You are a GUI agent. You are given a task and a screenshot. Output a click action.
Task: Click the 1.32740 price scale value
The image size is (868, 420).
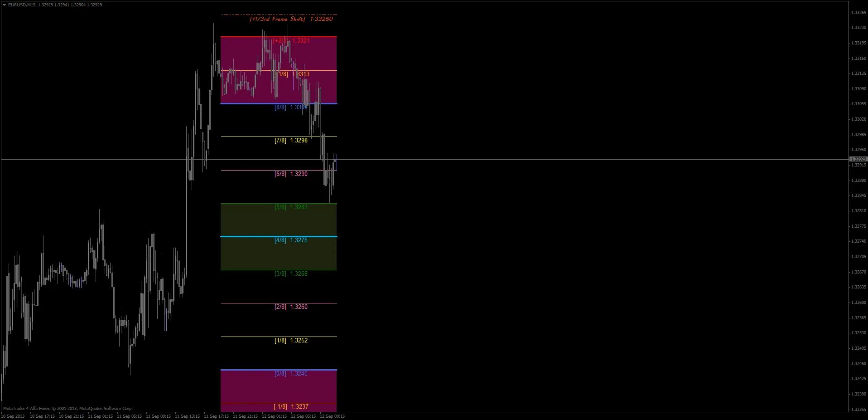point(858,241)
